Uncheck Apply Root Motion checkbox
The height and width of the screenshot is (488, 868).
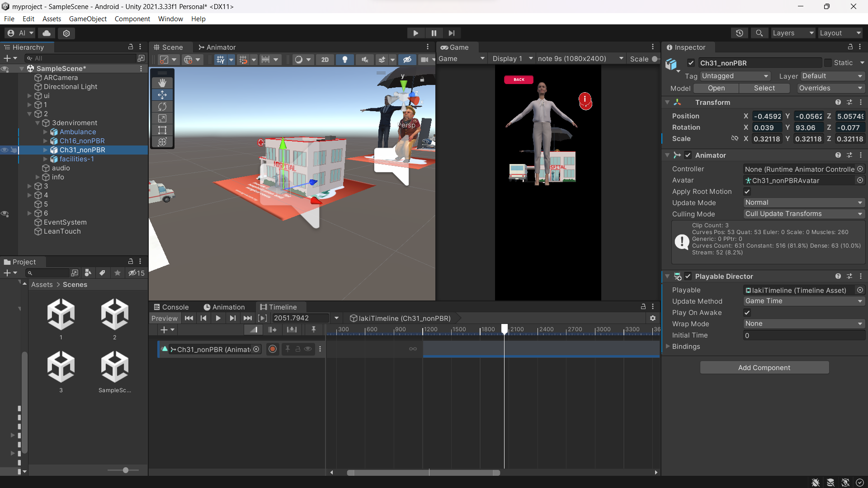[747, 192]
